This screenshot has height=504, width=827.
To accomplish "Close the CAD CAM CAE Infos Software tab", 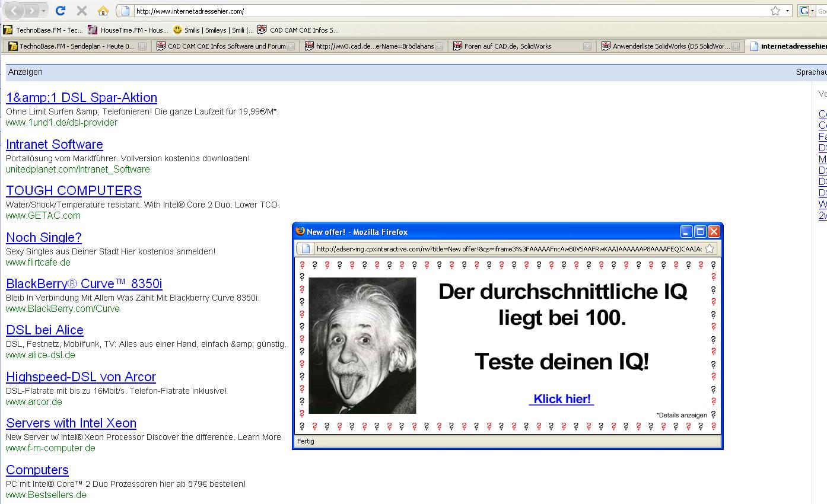I will (x=291, y=46).
